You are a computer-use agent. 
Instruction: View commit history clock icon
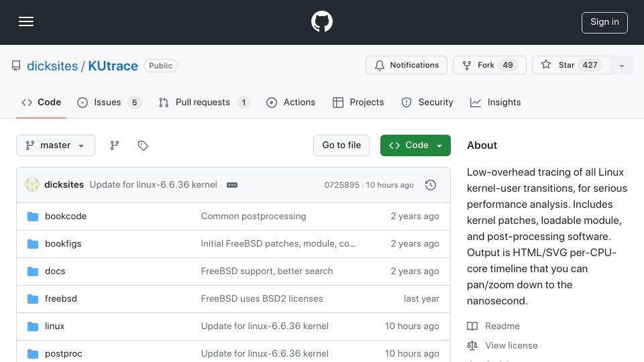click(x=431, y=185)
